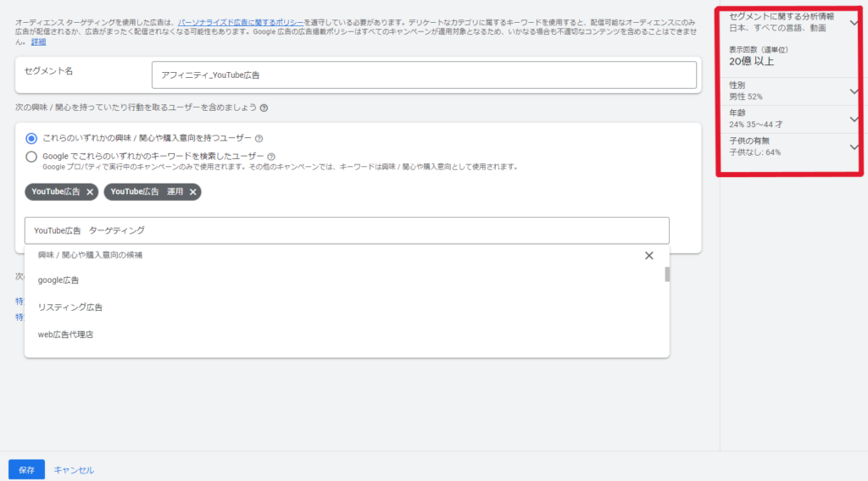Expand the 年齢 insights row
This screenshot has height=481, width=868.
(854, 119)
